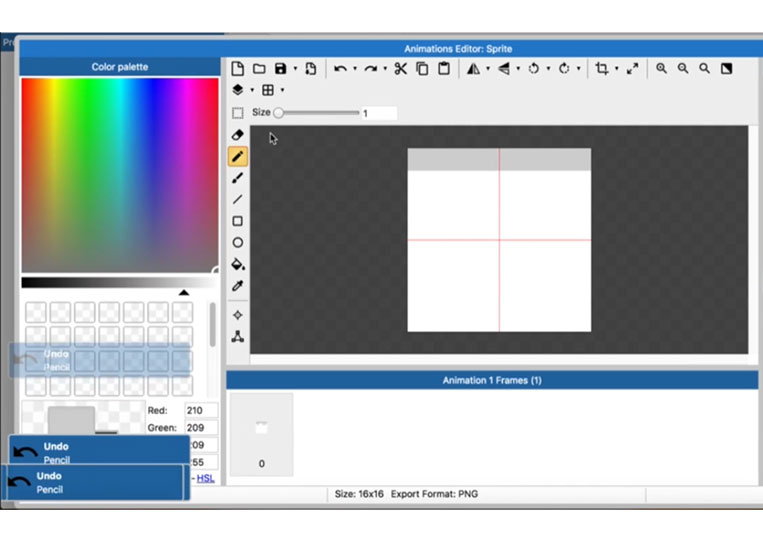Toggle the contrast background icon

pyautogui.click(x=726, y=69)
